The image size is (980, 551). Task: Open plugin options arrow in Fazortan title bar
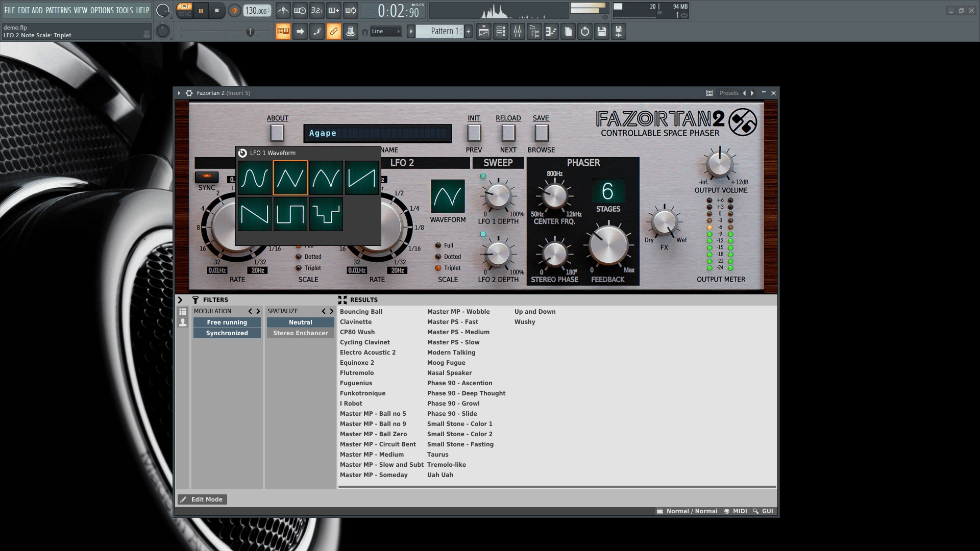[x=179, y=93]
